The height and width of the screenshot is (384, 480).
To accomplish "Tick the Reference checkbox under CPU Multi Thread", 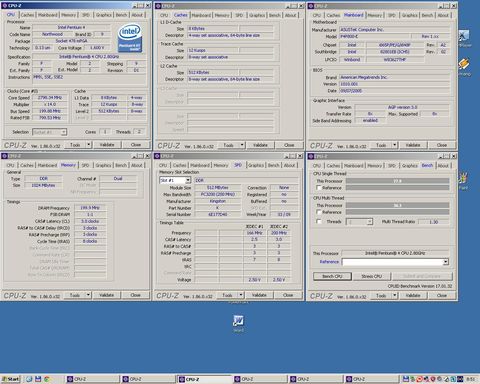I will pos(319,212).
